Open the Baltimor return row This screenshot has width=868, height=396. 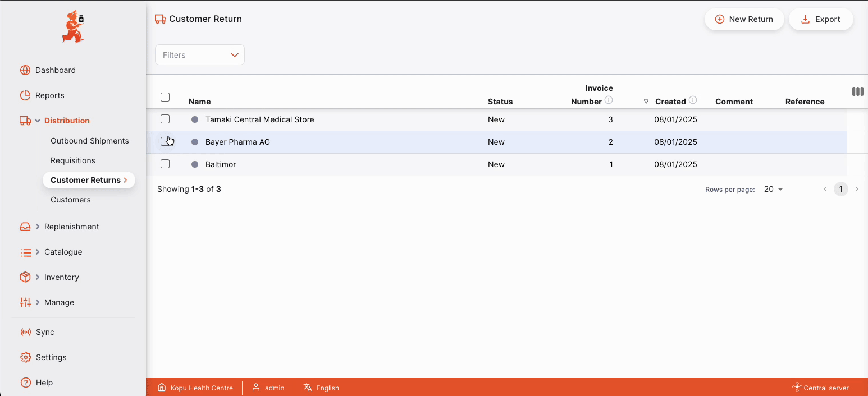(496, 164)
